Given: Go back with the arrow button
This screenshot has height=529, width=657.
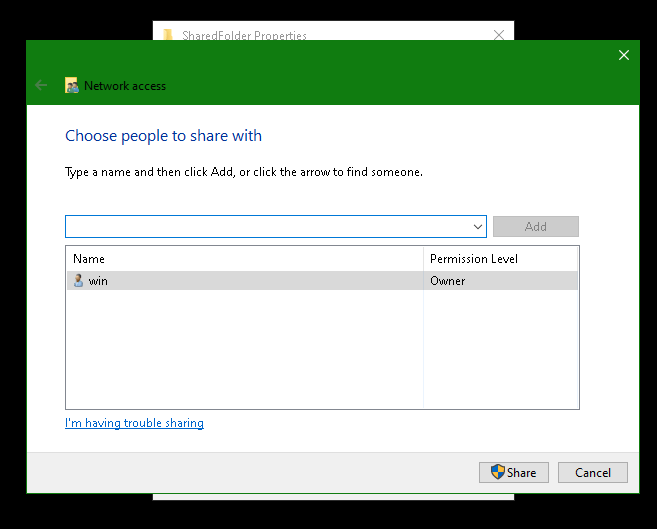Looking at the screenshot, I should pos(41,85).
